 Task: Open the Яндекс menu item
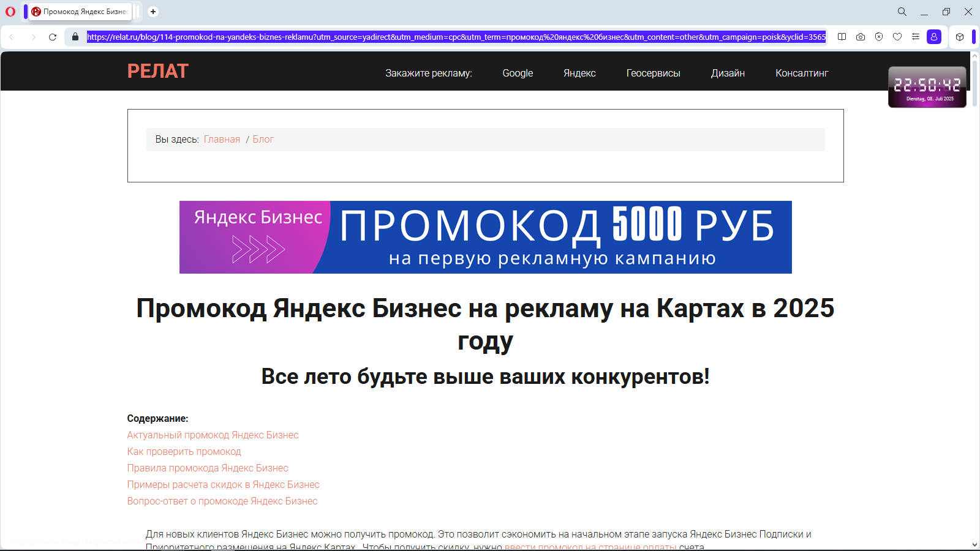click(579, 73)
